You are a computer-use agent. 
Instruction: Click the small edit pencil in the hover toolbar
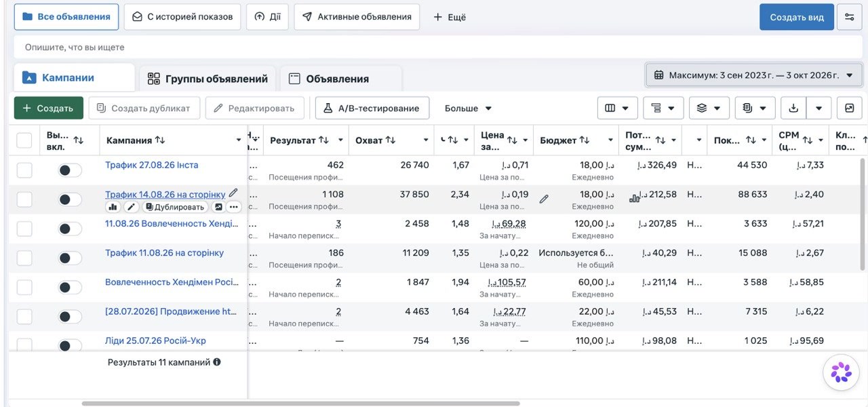click(132, 207)
